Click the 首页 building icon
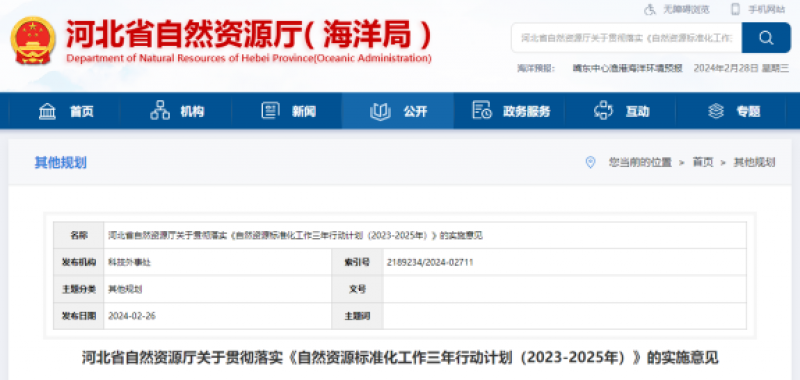 pyautogui.click(x=47, y=111)
